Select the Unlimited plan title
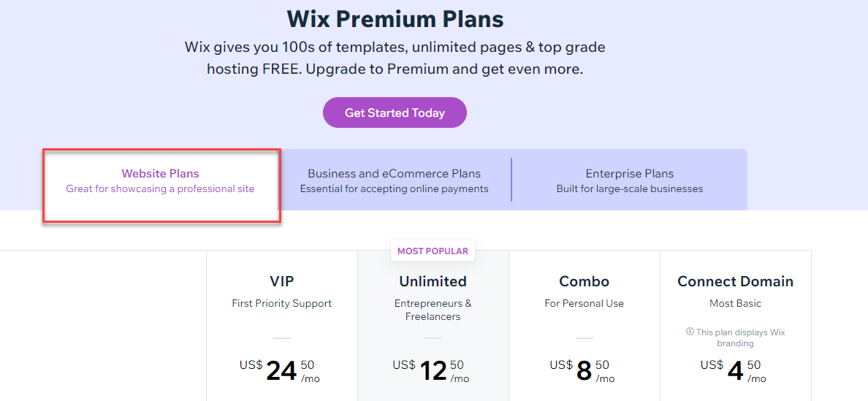Viewport: 868px width, 401px height. click(433, 281)
